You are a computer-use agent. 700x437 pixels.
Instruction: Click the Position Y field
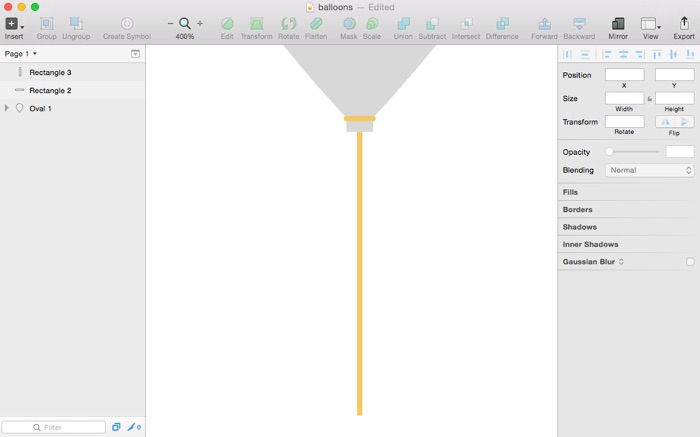point(675,75)
